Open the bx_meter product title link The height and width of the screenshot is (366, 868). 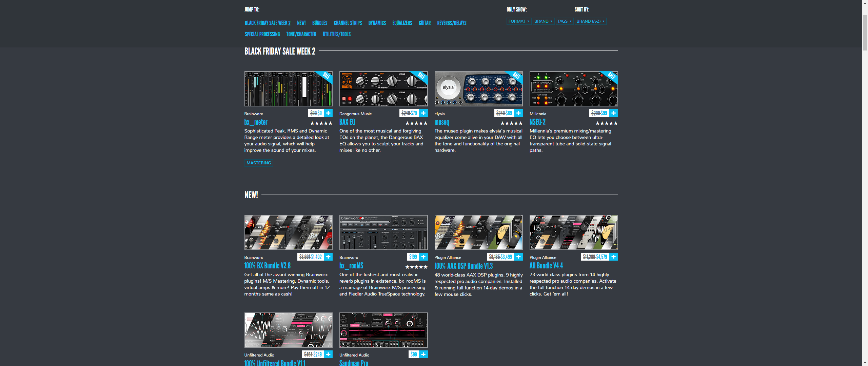pyautogui.click(x=256, y=122)
